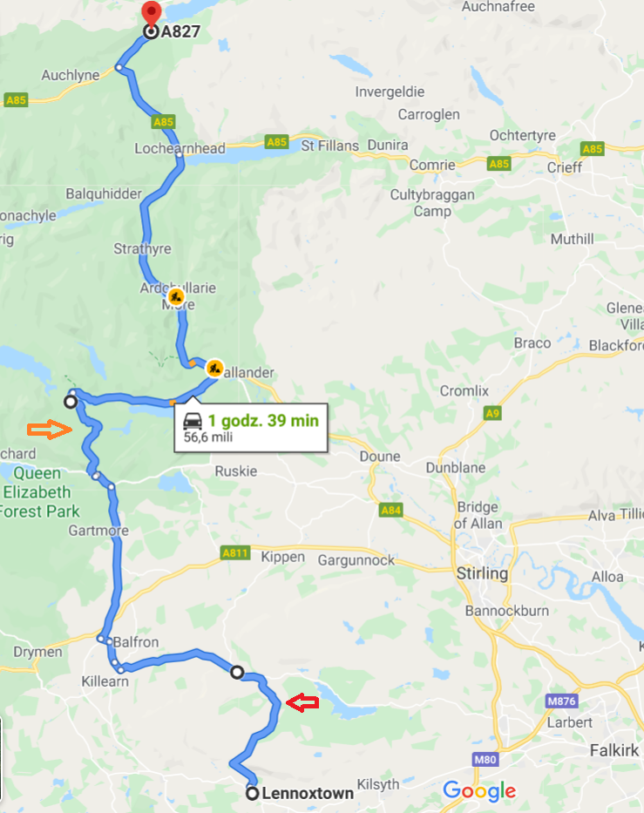Click the M80 motorway shield
644x813 pixels.
pos(485,760)
